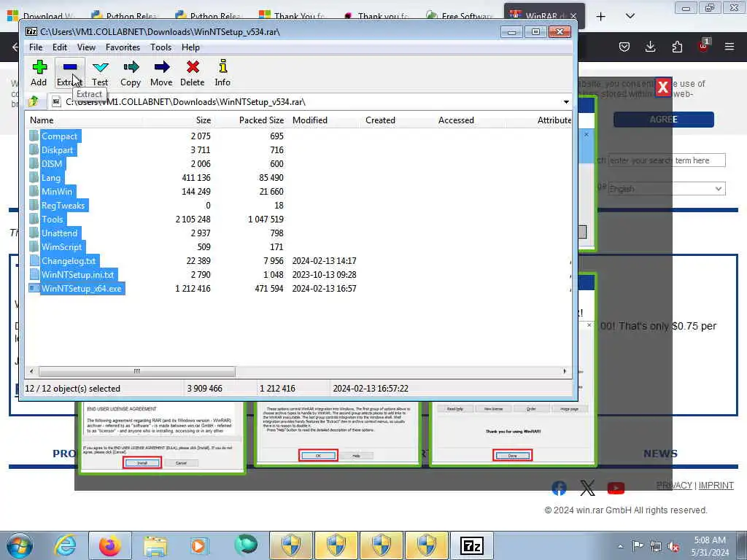This screenshot has height=560, width=747.
Task: Open the Firefox hamburger application menu
Action: (x=729, y=46)
